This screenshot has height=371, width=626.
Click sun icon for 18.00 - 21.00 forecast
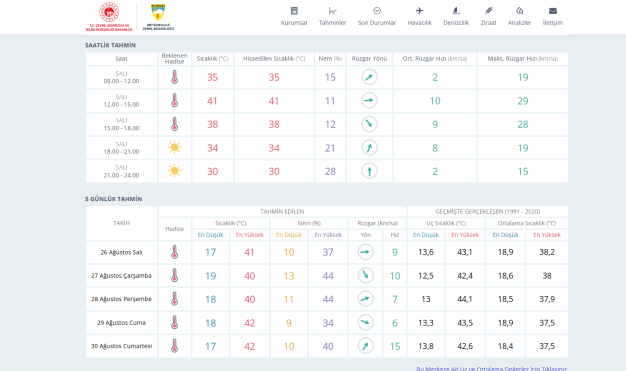(174, 148)
